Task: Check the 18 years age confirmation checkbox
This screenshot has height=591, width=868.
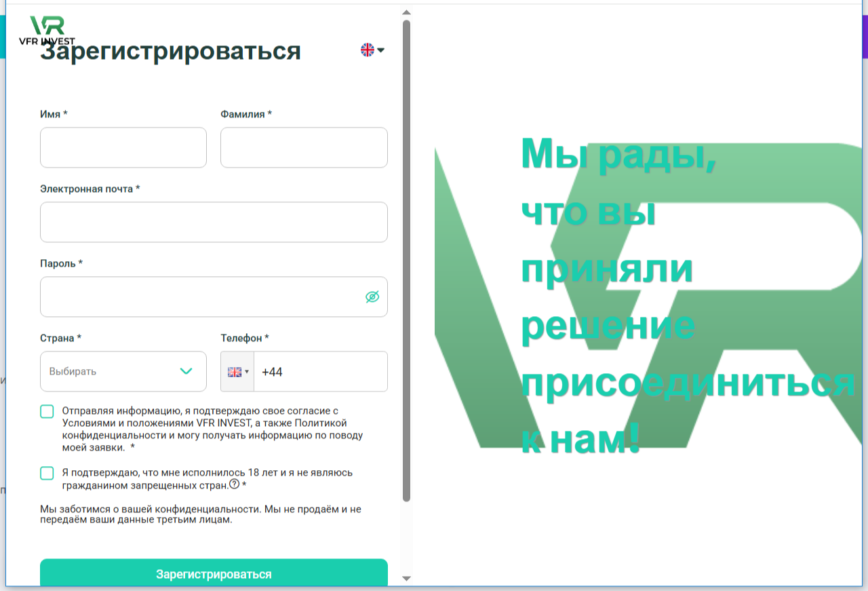Action: tap(47, 473)
